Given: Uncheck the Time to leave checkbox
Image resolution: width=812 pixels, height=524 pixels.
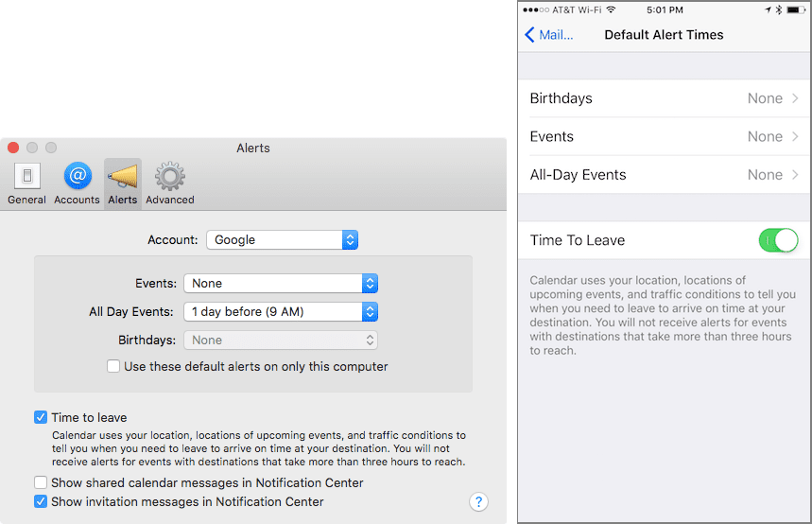Looking at the screenshot, I should pyautogui.click(x=41, y=417).
